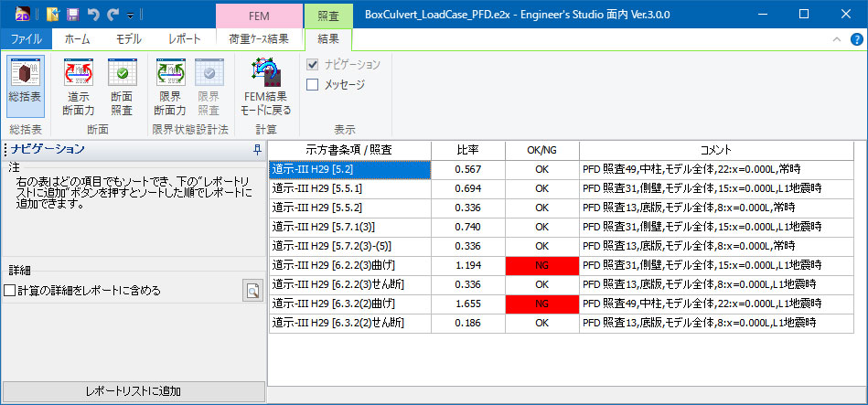
Task: Create a new file from the quick access toolbar
Action: [x=52, y=14]
